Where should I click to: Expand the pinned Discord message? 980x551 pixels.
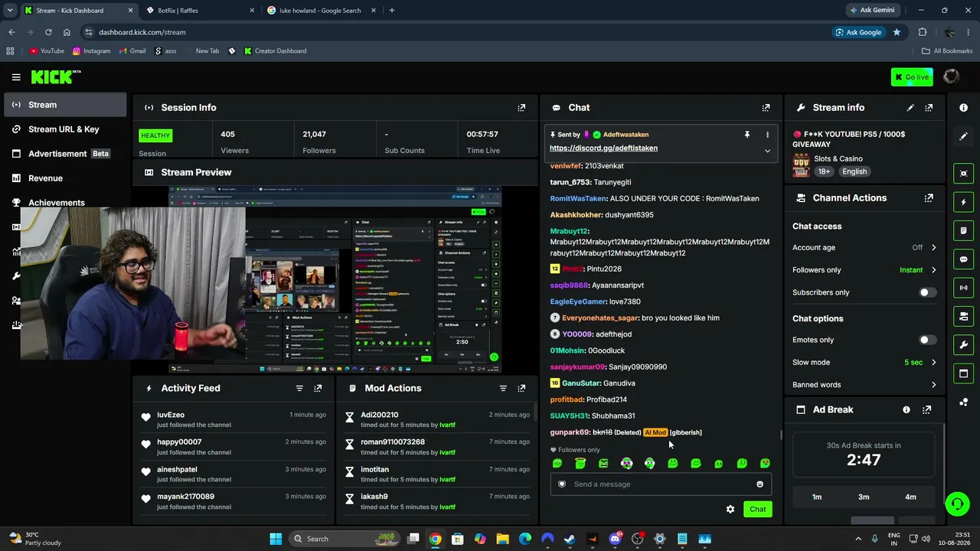(767, 151)
